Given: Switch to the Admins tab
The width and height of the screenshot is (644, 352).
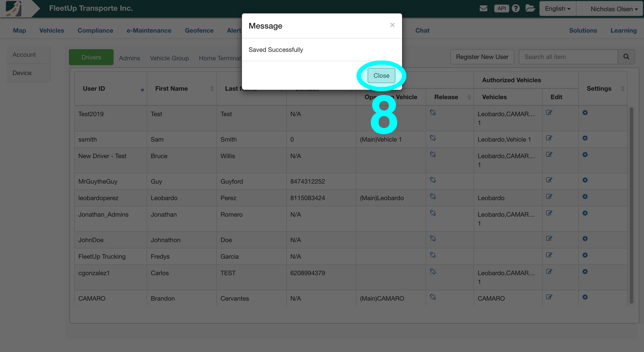Looking at the screenshot, I should point(129,58).
